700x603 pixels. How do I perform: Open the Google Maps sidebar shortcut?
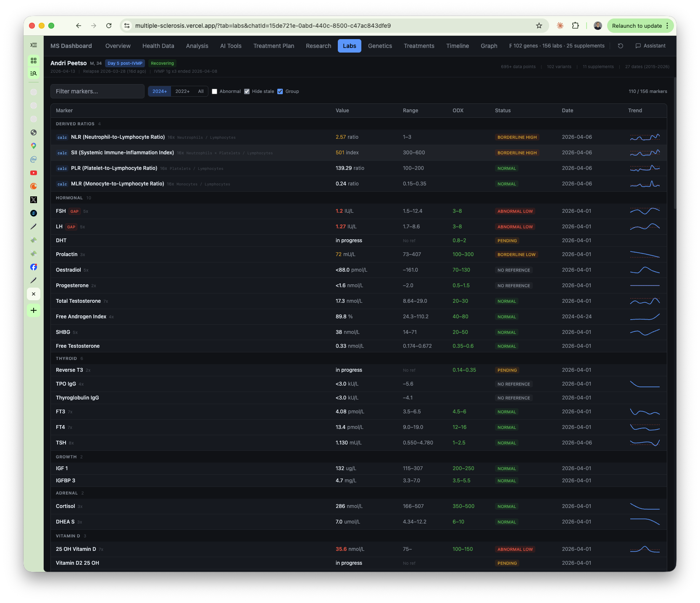point(34,146)
